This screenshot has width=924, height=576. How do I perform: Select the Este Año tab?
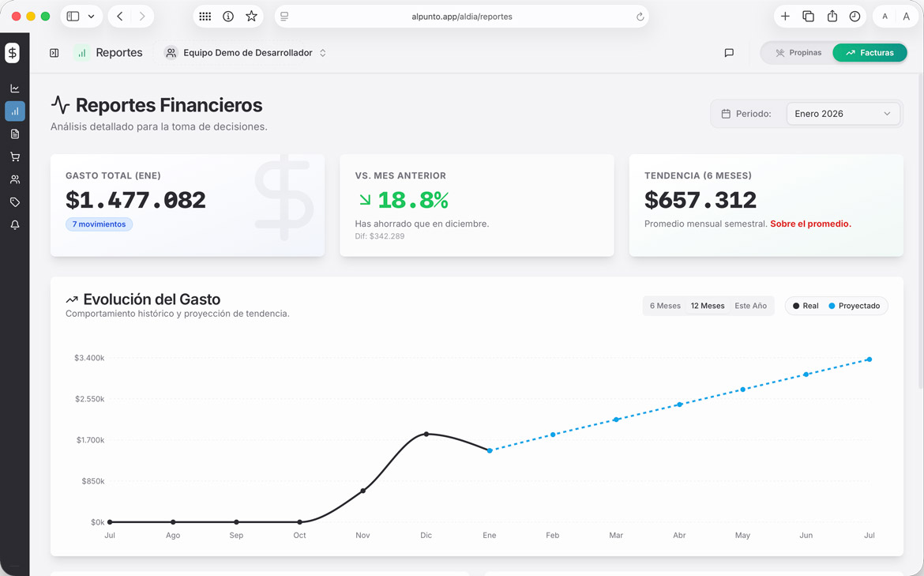click(751, 305)
